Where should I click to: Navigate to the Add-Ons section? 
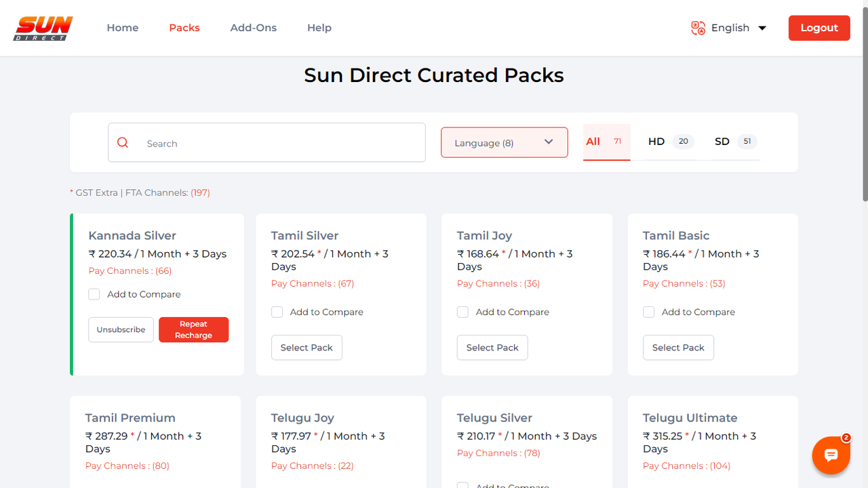(253, 28)
